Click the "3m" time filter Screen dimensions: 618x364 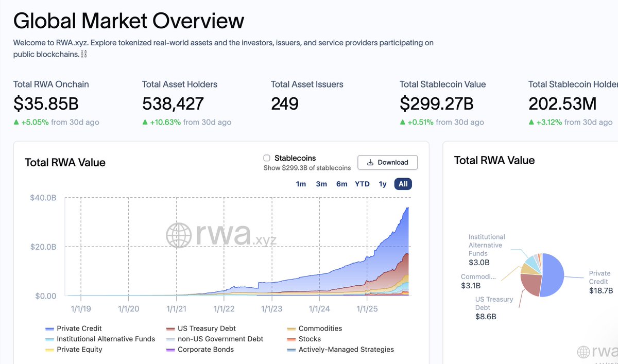(321, 184)
